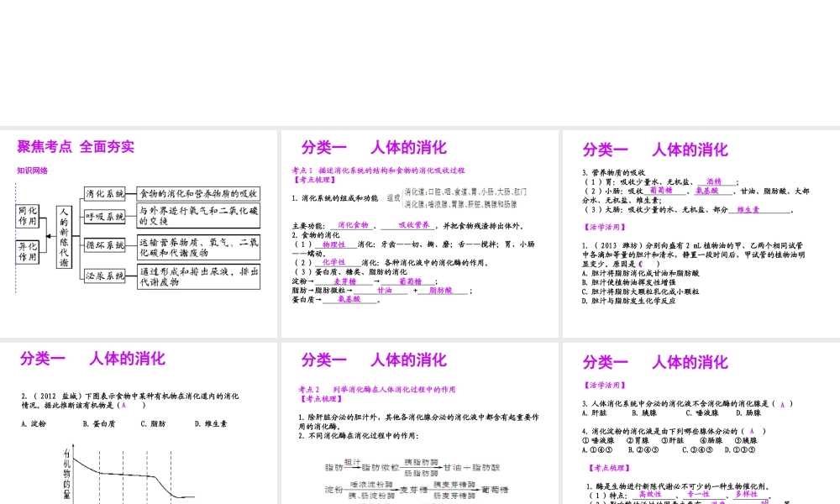840x504 pixels.
Task: Choose option A. 肝脏
Action: pos(594,413)
